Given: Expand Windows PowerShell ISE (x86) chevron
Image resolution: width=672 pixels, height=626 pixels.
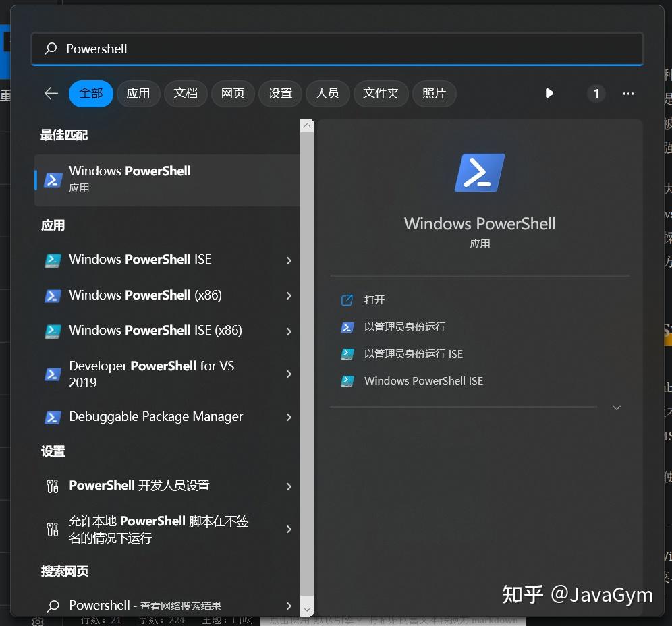Looking at the screenshot, I should click(289, 331).
